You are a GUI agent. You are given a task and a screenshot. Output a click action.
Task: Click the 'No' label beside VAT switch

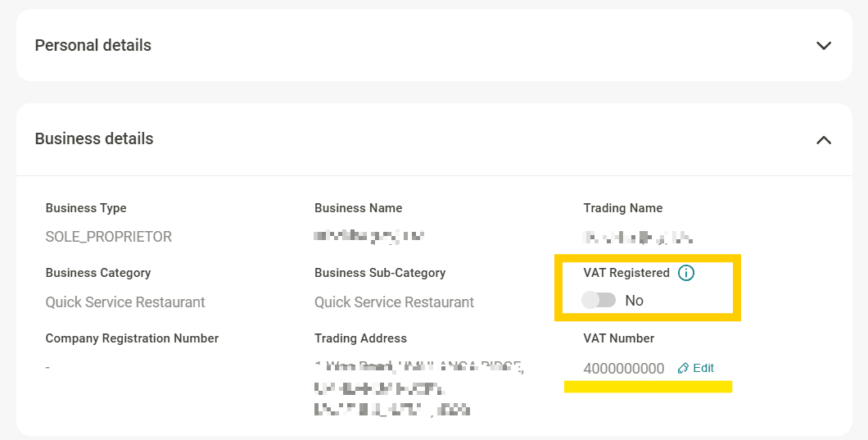(635, 301)
